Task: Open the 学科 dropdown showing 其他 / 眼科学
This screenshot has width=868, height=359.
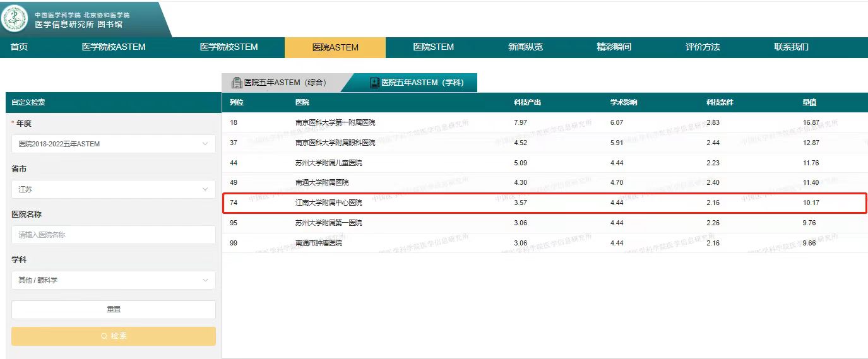Action: tap(114, 280)
